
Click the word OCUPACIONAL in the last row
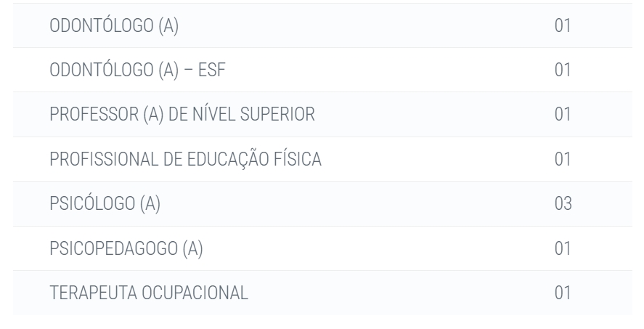(195, 293)
